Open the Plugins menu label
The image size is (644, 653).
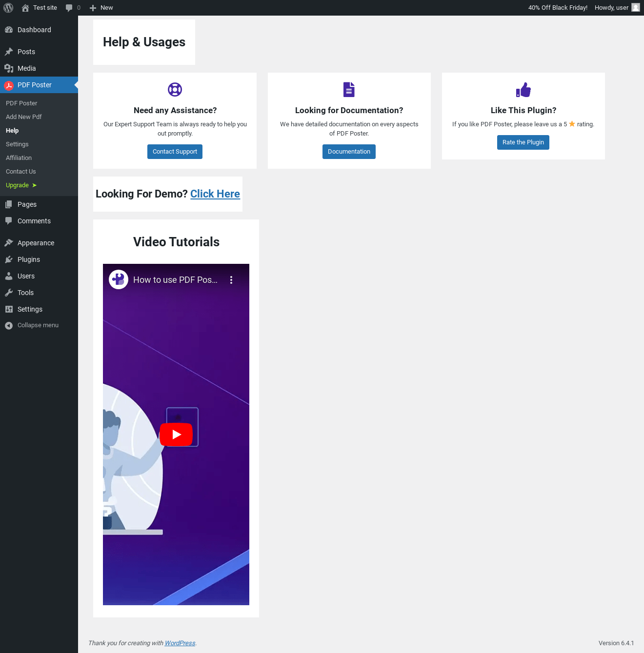pyautogui.click(x=29, y=259)
